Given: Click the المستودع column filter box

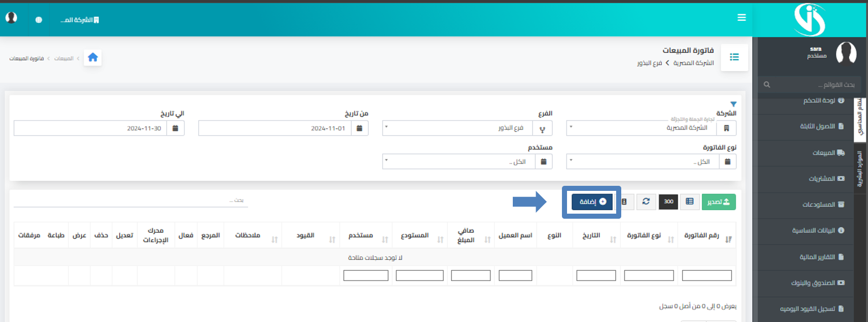Looking at the screenshot, I should [420, 275].
